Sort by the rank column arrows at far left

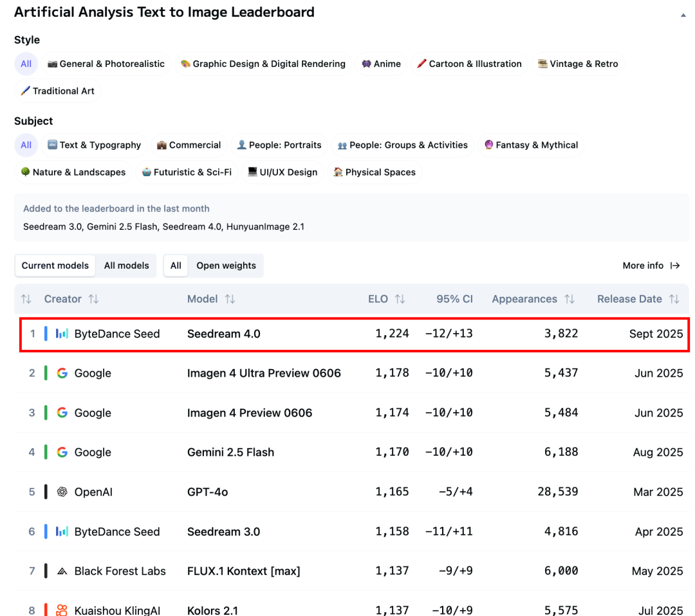[26, 299]
